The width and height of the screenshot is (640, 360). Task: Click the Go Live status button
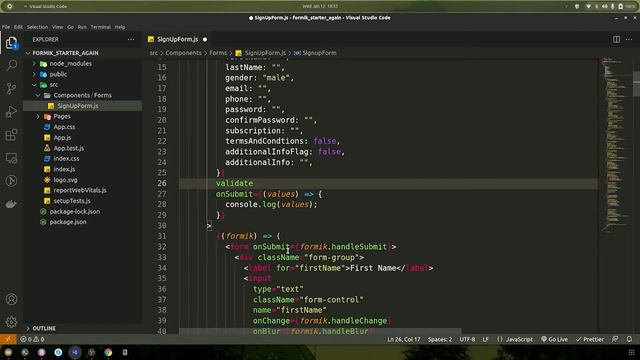tap(554, 339)
